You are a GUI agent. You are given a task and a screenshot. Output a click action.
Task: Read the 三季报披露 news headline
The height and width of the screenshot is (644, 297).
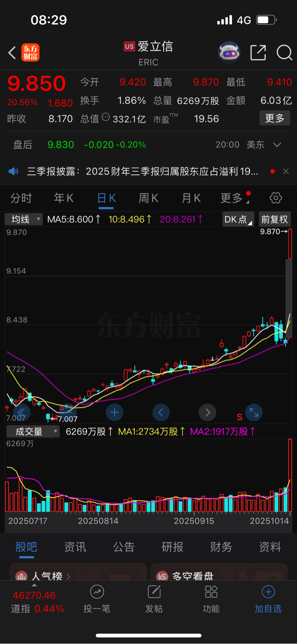pyautogui.click(x=142, y=171)
